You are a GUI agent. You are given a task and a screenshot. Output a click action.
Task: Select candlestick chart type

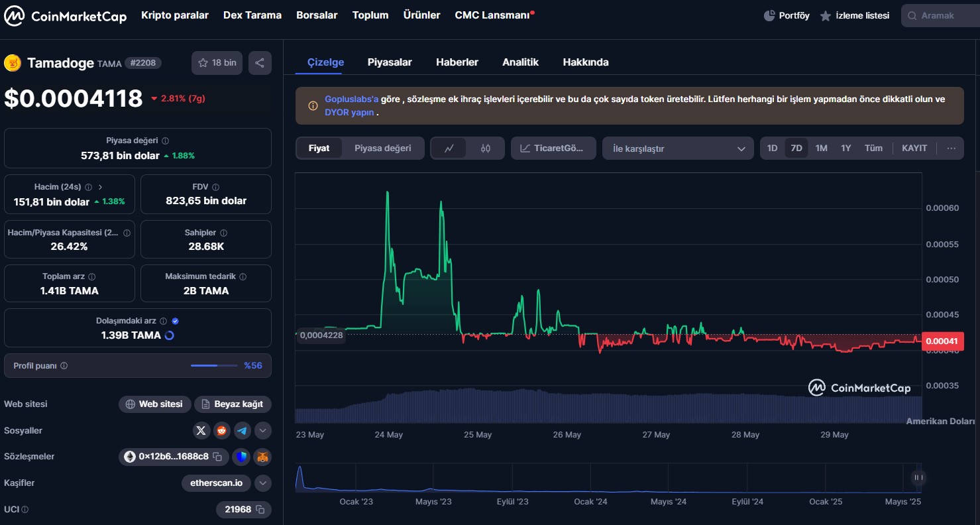tap(486, 148)
